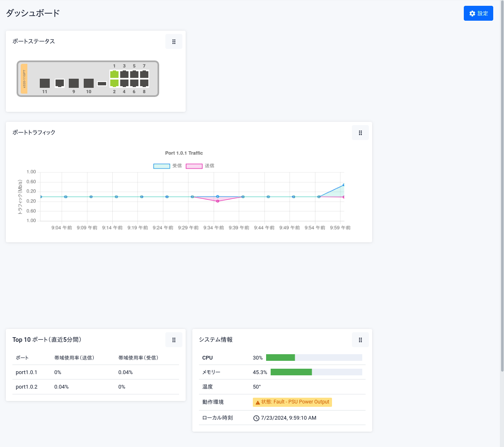504x447 pixels.
Task: Select the port1.0.1 table row
Action: [x=95, y=372]
